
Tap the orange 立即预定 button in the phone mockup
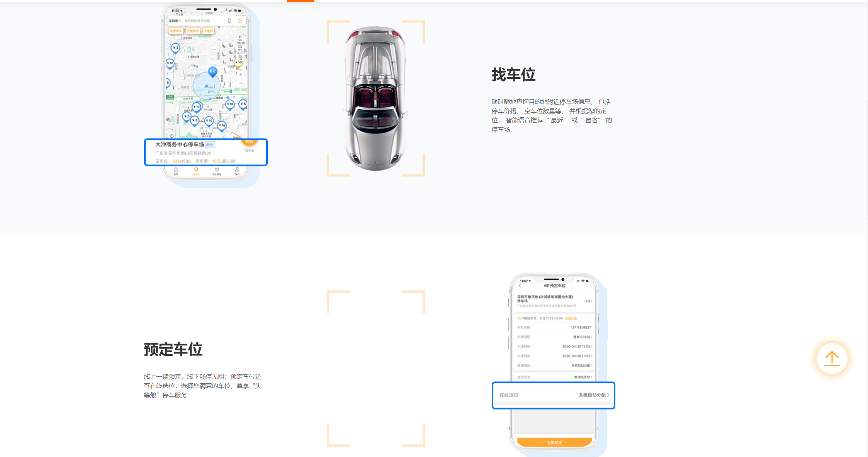pyautogui.click(x=554, y=442)
